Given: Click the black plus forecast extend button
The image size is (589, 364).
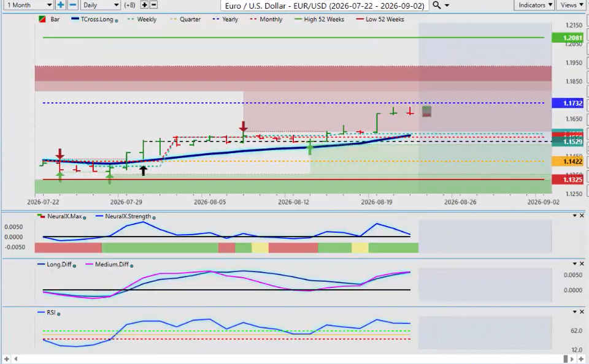Looking at the screenshot, I should click(x=144, y=5).
